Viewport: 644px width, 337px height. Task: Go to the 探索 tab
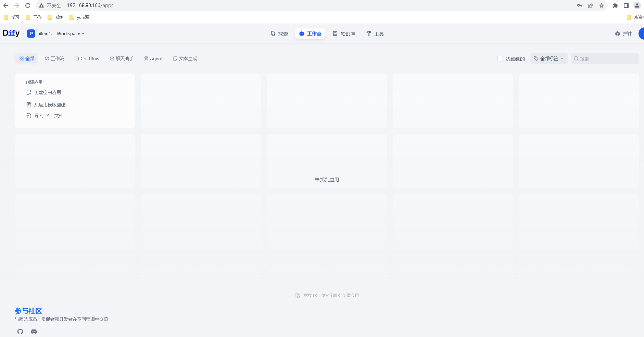[x=279, y=34]
